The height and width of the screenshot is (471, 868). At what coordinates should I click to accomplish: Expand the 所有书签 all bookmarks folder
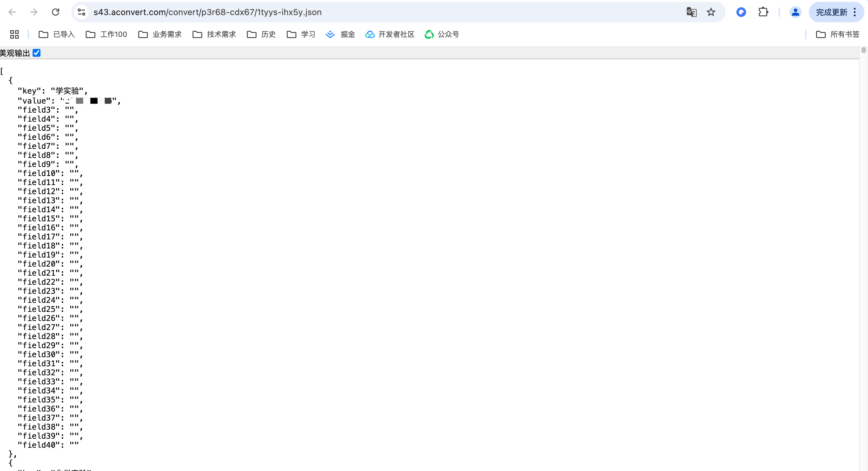pos(838,34)
